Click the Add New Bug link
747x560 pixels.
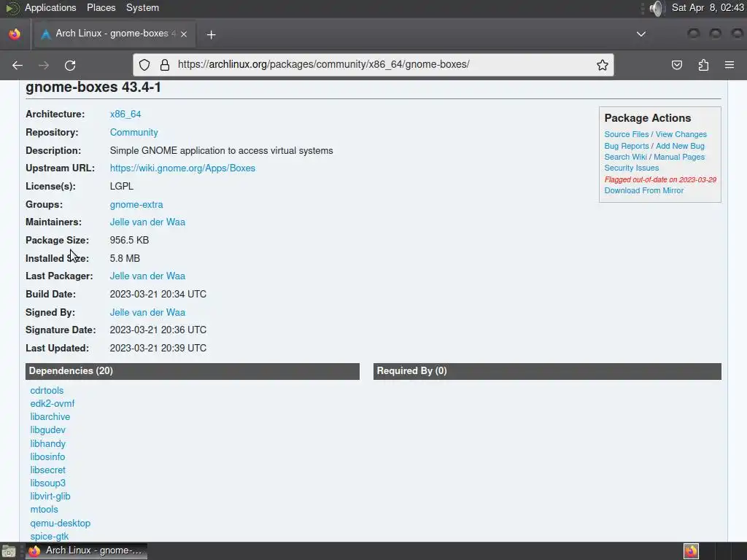click(681, 146)
